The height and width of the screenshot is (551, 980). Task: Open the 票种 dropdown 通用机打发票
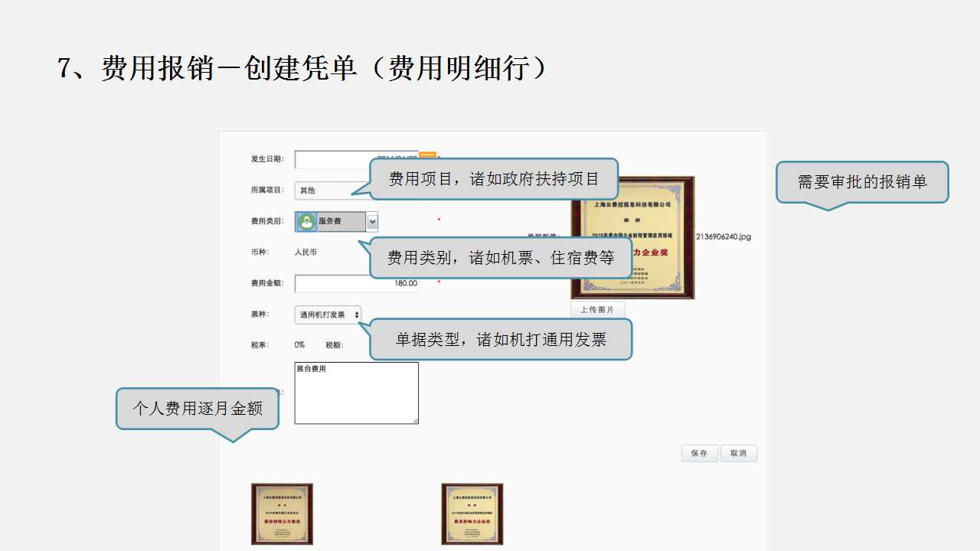coord(328,315)
